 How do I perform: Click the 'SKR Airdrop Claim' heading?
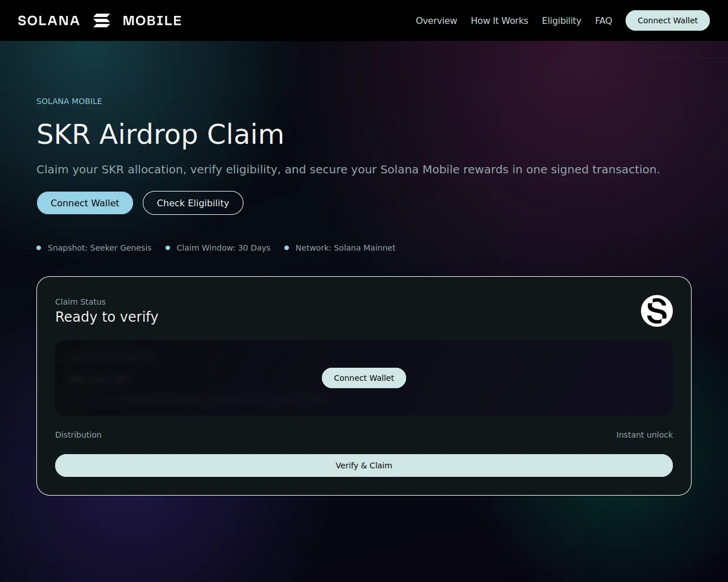[x=160, y=134]
